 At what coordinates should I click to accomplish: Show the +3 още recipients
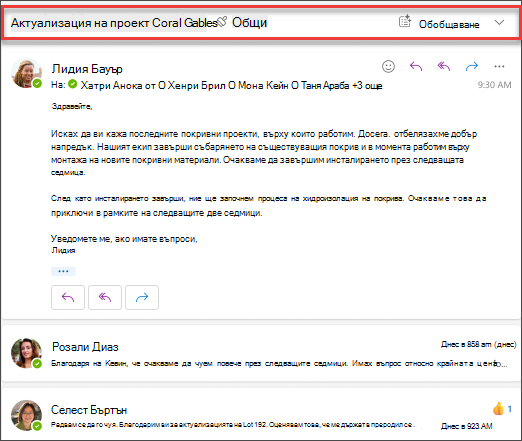[x=367, y=85]
